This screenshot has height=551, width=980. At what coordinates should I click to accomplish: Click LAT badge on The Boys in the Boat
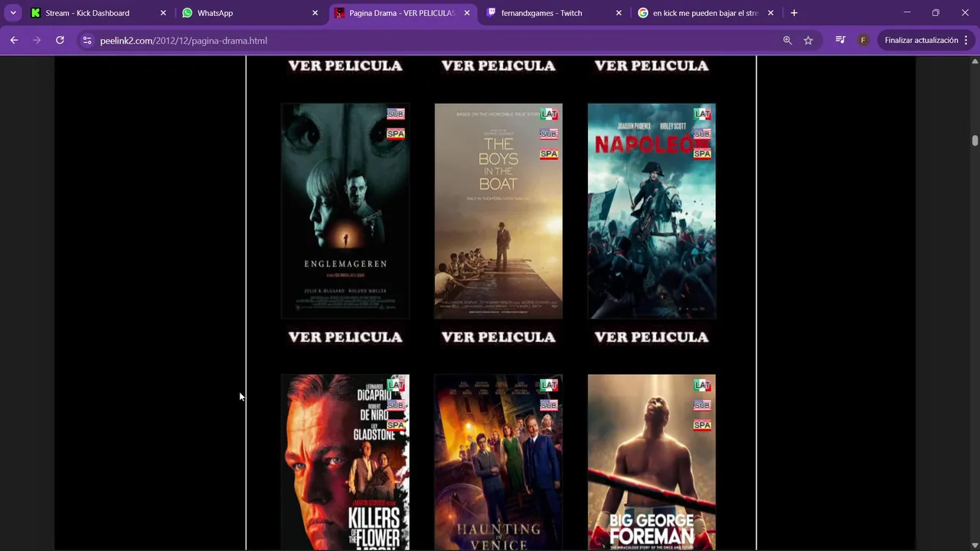click(x=549, y=114)
